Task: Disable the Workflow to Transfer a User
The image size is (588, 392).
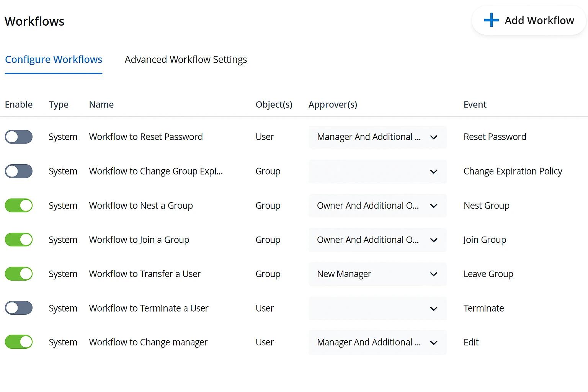Action: pyautogui.click(x=18, y=274)
